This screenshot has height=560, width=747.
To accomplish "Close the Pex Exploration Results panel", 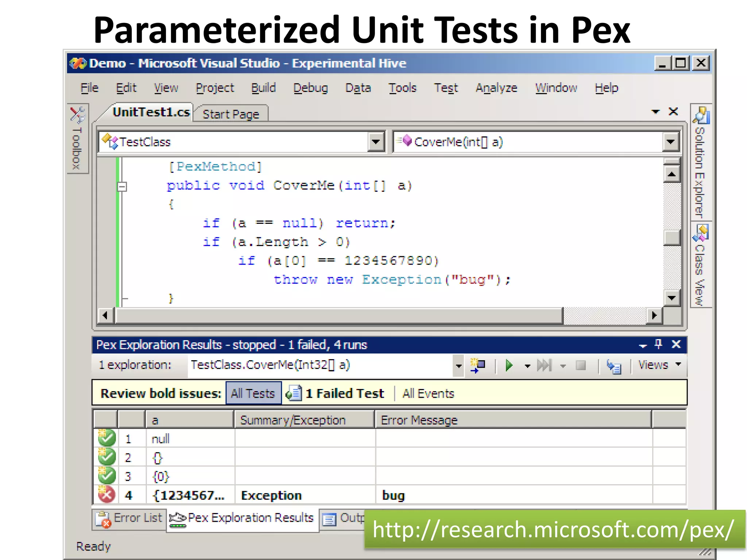I will point(676,344).
